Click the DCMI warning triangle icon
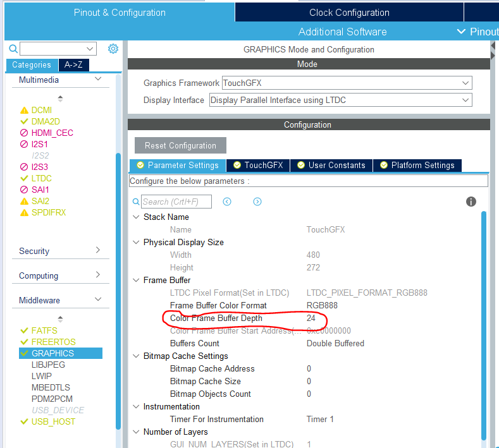Image resolution: width=499 pixels, height=448 pixels. point(24,111)
